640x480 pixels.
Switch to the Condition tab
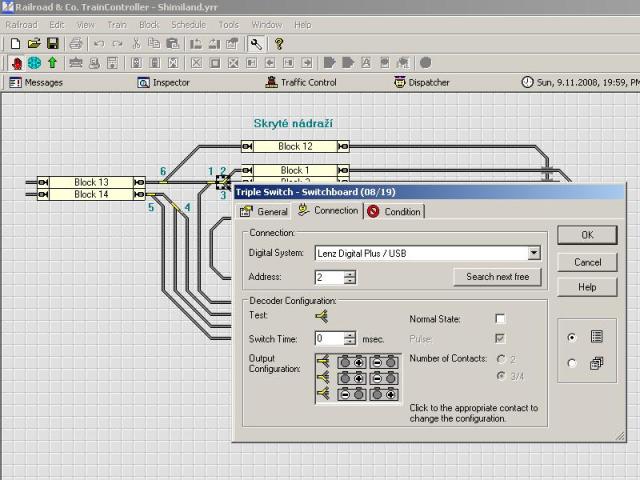tap(394, 211)
